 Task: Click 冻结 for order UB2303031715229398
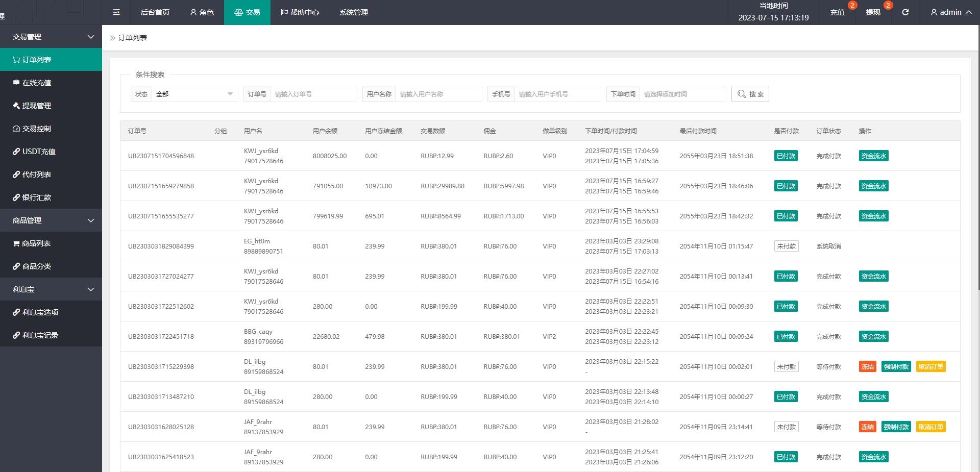point(867,367)
